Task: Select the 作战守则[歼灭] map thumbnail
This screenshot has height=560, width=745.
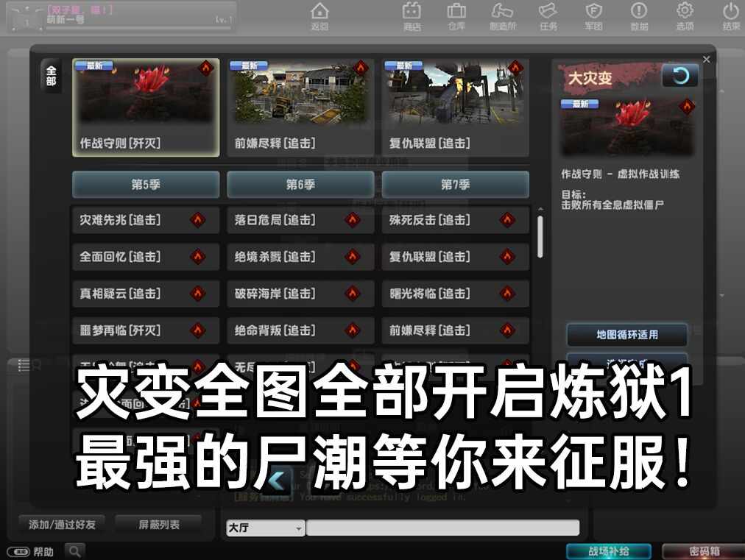Action: [146, 107]
